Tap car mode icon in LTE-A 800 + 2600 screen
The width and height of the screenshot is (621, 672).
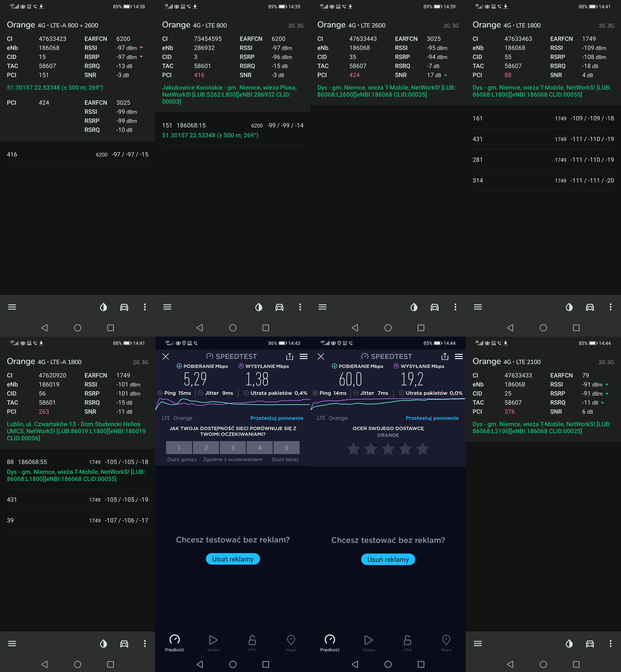click(x=124, y=307)
